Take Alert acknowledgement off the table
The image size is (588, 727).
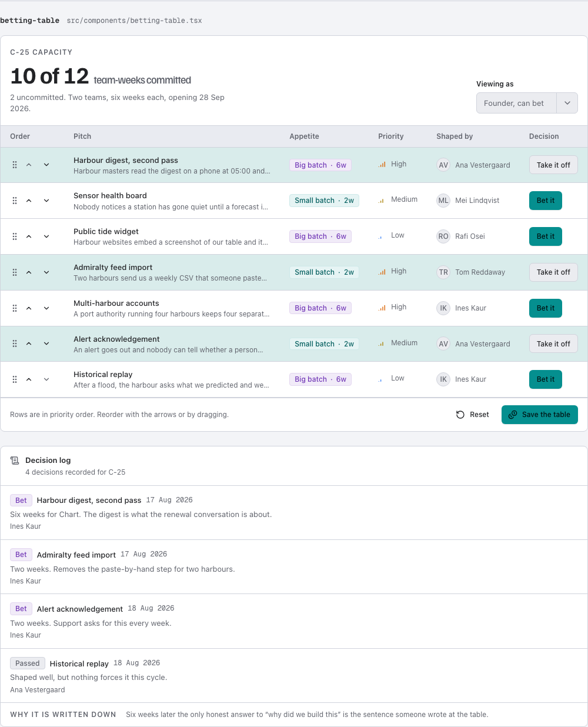(553, 344)
